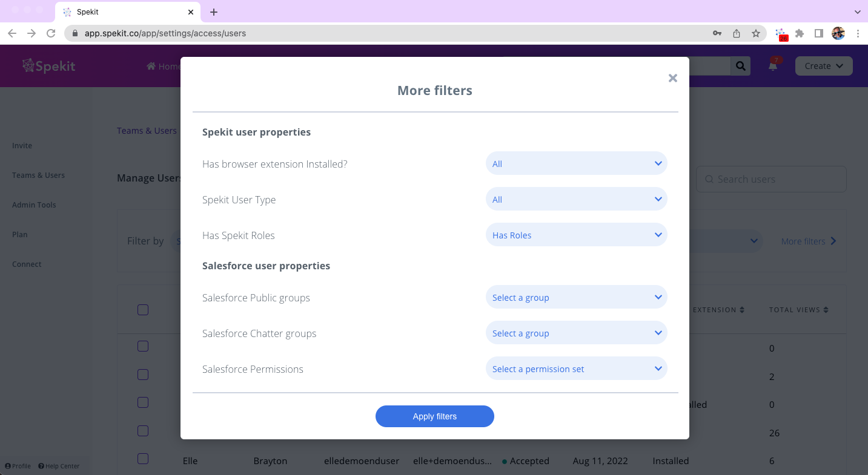The image size is (868, 475).
Task: Check the row with 26 total views
Action: [x=143, y=431]
